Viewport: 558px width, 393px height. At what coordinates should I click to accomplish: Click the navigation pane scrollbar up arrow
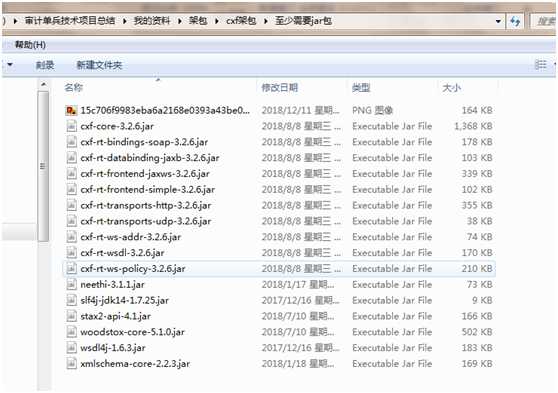click(x=43, y=85)
